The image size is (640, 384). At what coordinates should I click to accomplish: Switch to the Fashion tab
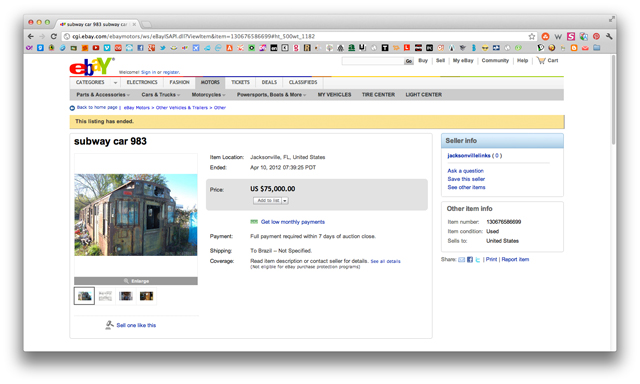(179, 82)
